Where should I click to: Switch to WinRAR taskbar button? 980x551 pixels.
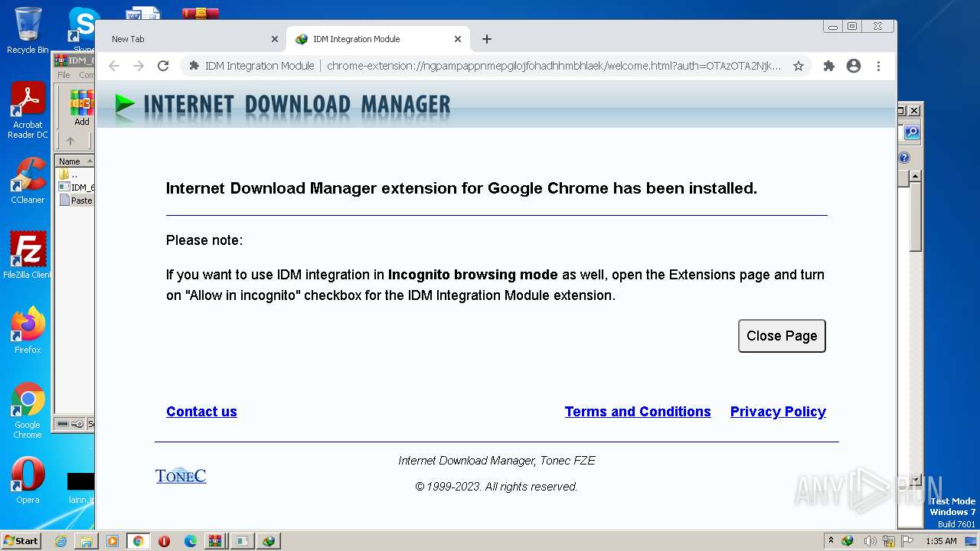[x=217, y=541]
